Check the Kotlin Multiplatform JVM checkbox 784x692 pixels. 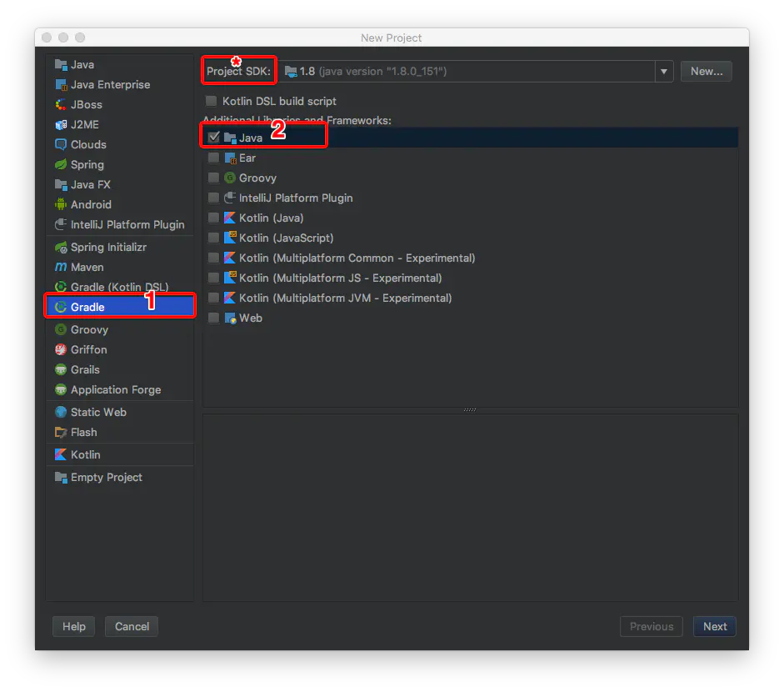(214, 298)
